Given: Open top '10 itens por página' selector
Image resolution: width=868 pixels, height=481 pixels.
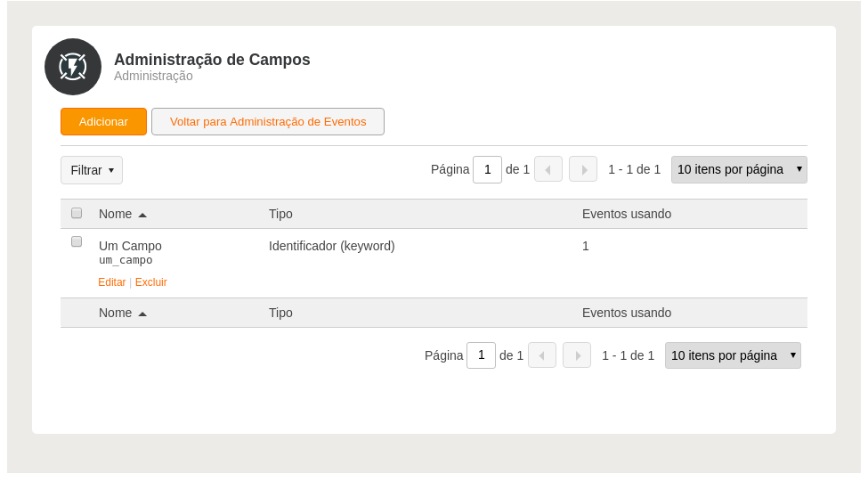Looking at the screenshot, I should pyautogui.click(x=739, y=169).
